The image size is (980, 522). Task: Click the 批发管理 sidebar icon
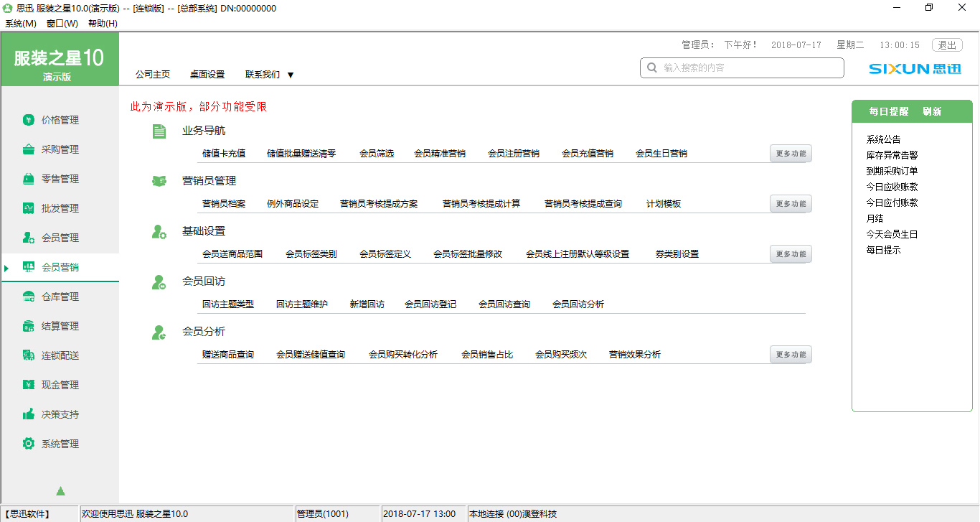coord(29,208)
